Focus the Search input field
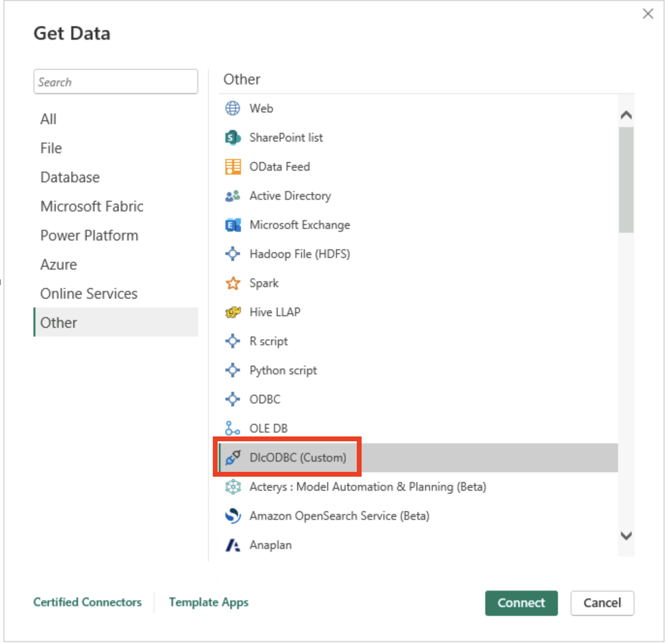This screenshot has height=644, width=668. click(115, 82)
